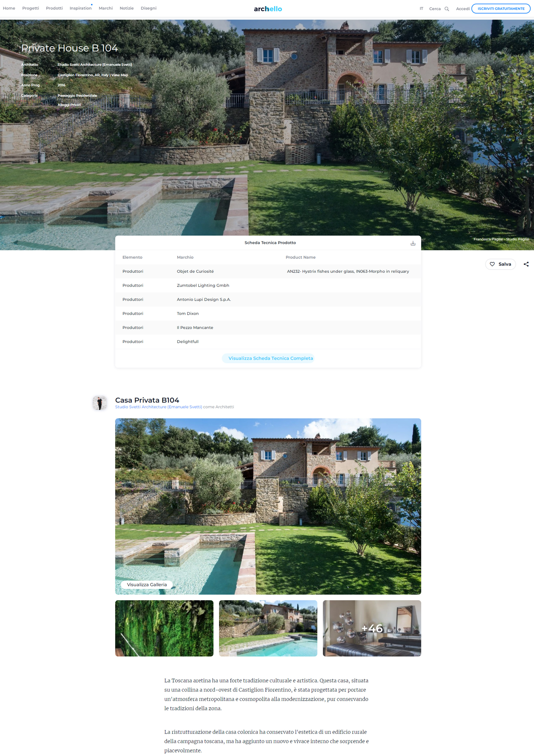Open the Marchi navigation item
The height and width of the screenshot is (756, 534).
[x=106, y=8]
